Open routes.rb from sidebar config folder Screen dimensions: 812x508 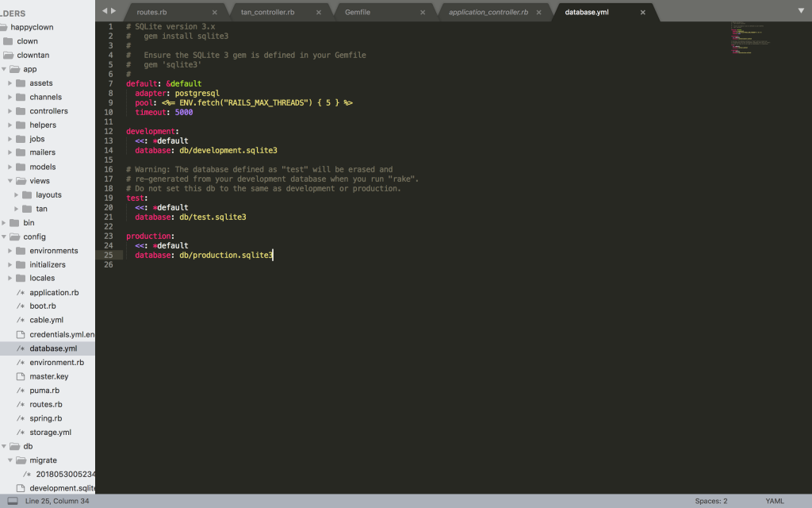(x=45, y=404)
